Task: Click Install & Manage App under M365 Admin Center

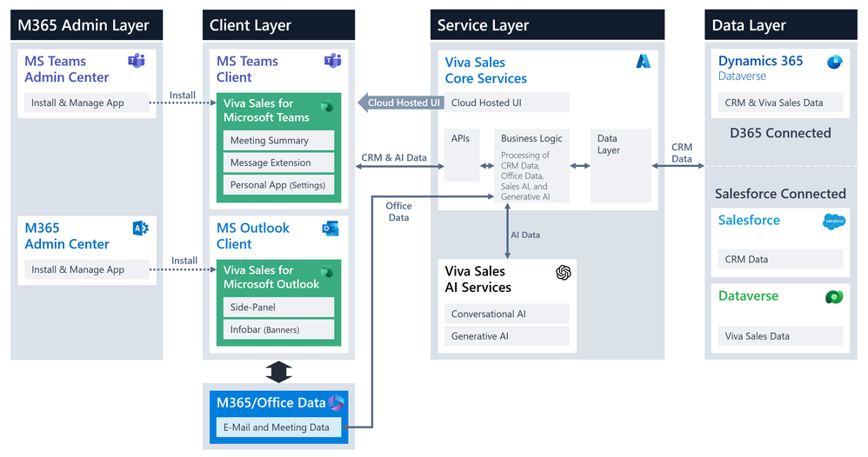Action: pyautogui.click(x=86, y=269)
